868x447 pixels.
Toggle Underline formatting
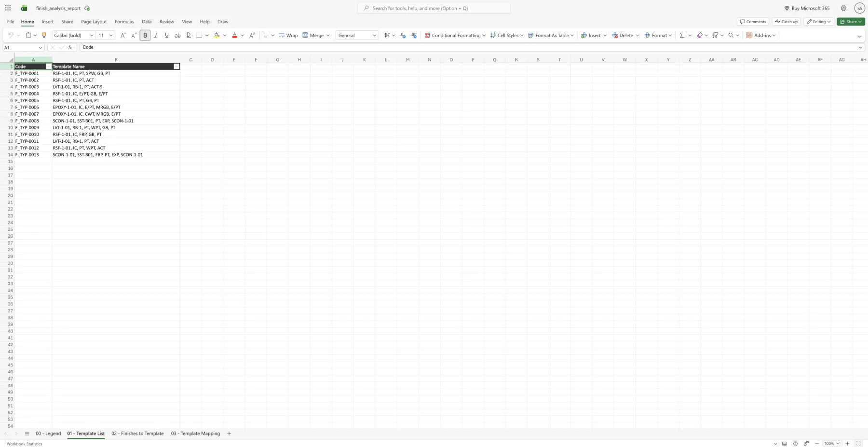[x=166, y=35]
